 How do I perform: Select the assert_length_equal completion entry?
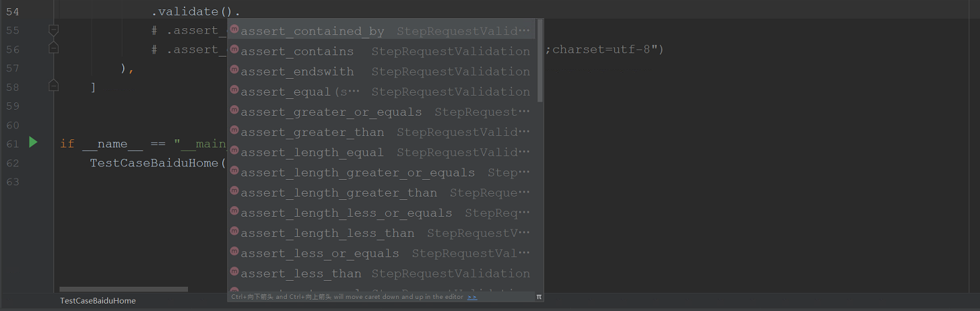381,152
